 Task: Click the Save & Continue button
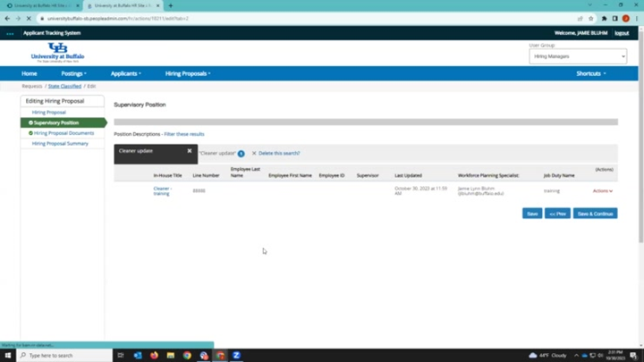595,214
